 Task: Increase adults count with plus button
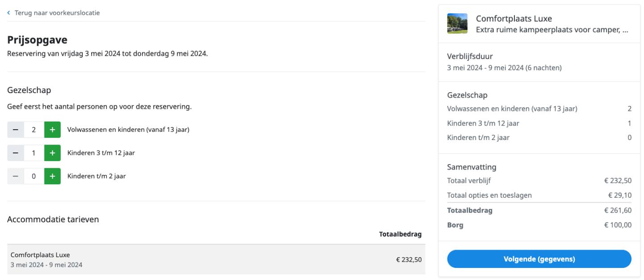(x=52, y=130)
